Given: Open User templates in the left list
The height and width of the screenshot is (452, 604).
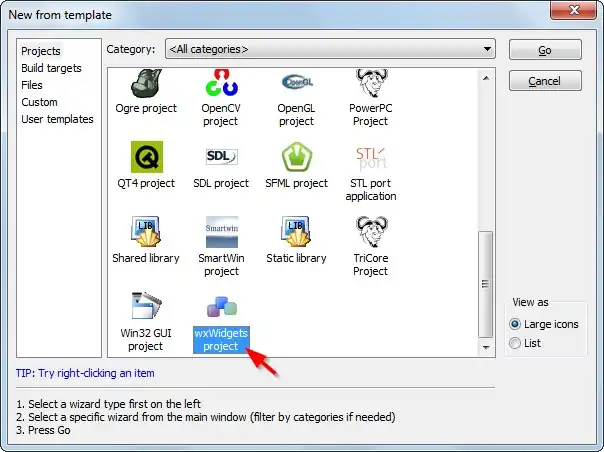Looking at the screenshot, I should pos(57,119).
